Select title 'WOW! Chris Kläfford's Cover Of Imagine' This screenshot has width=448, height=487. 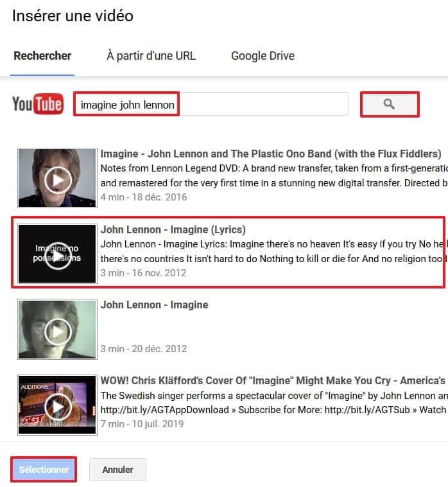click(273, 380)
